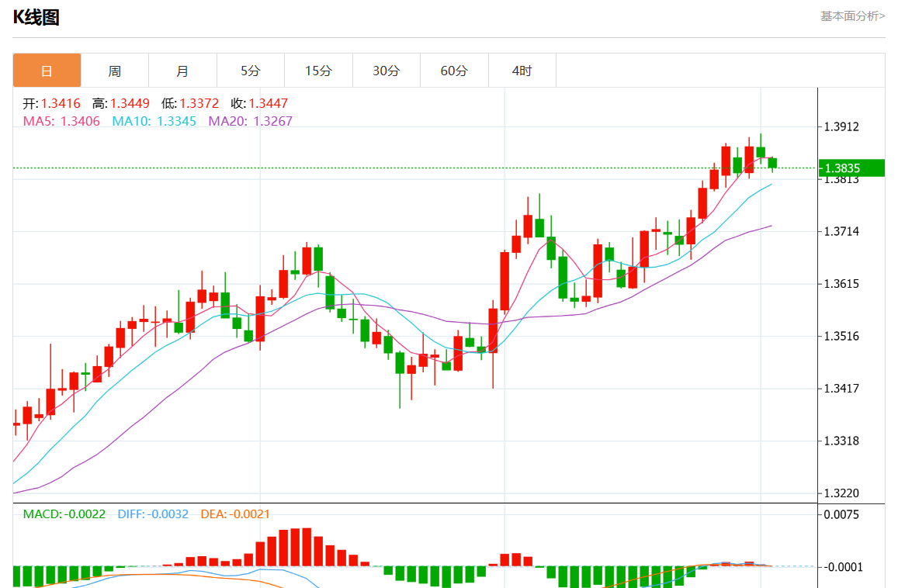898x588 pixels.
Task: Click the -0.0001 MACD axis label
Action: (841, 567)
